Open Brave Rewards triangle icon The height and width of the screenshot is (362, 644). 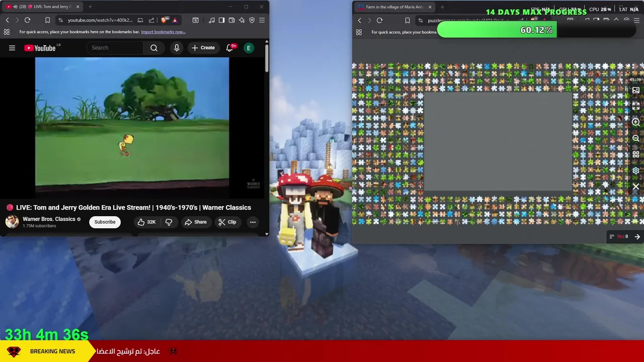[175, 20]
